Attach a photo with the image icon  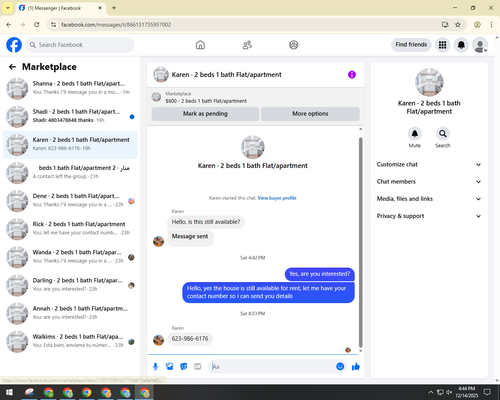click(170, 367)
